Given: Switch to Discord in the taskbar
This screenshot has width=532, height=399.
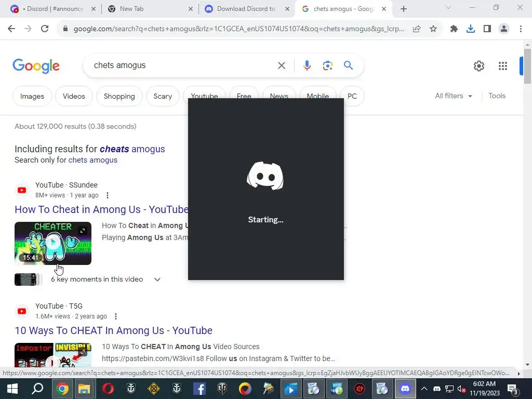Looking at the screenshot, I should (x=405, y=389).
